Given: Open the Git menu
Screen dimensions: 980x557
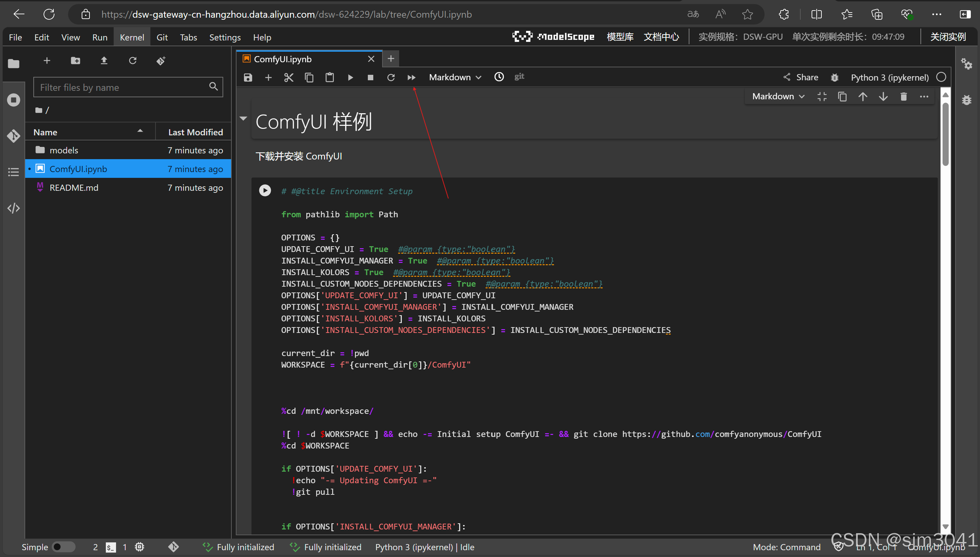Looking at the screenshot, I should tap(162, 37).
